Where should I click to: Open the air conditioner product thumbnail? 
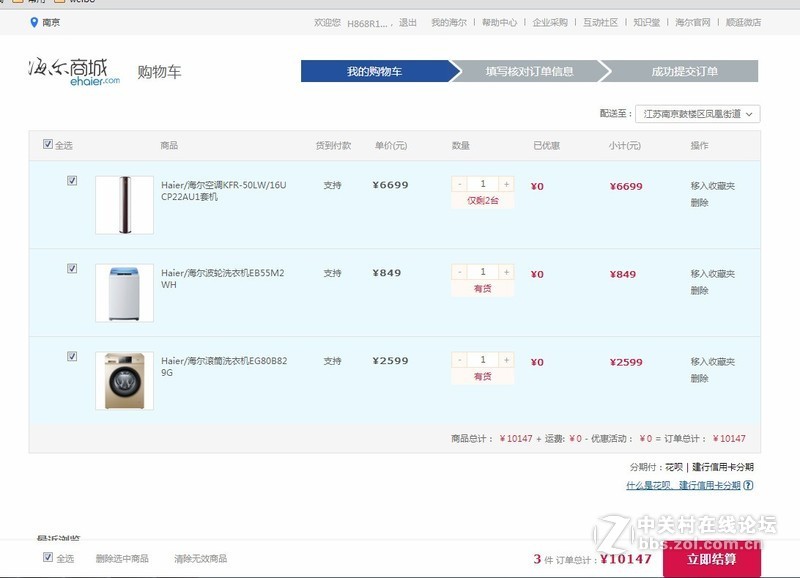(124, 205)
